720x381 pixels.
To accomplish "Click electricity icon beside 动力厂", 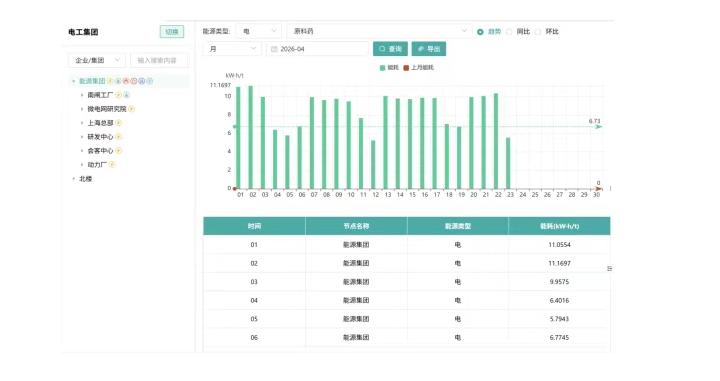I will point(112,164).
